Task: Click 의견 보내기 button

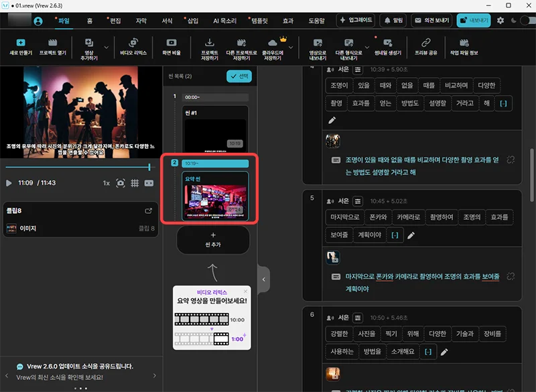Action: click(x=431, y=21)
